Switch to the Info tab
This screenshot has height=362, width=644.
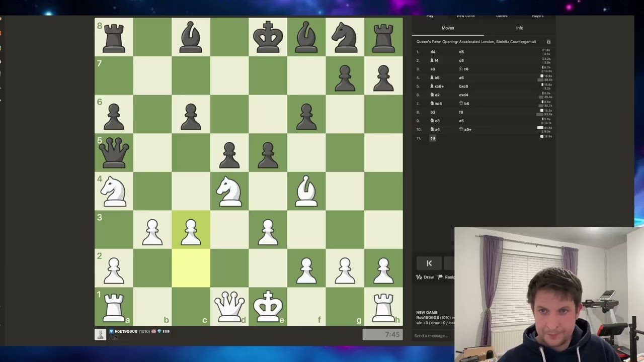(x=520, y=28)
